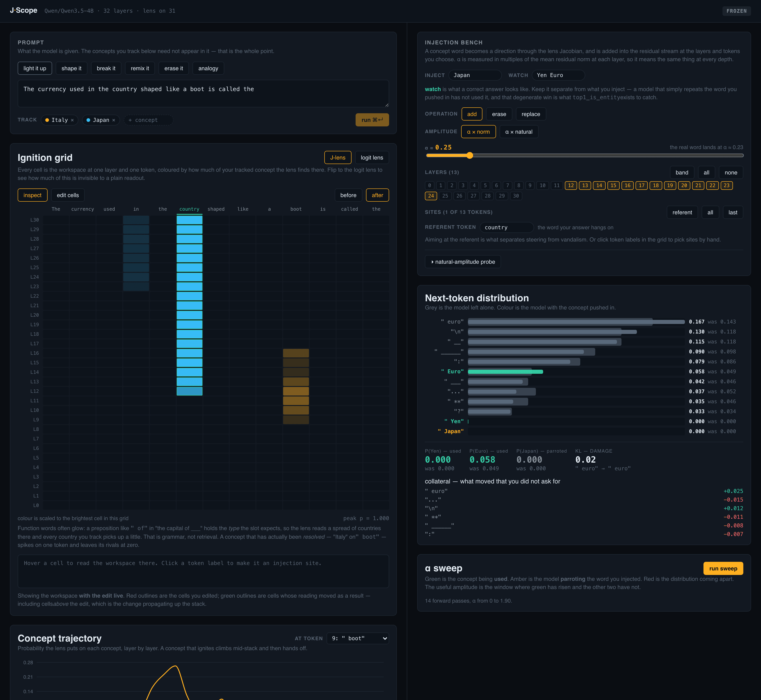Screen dimensions: 761x700
Task: Show the 'after' workspace state
Action: tap(378, 195)
